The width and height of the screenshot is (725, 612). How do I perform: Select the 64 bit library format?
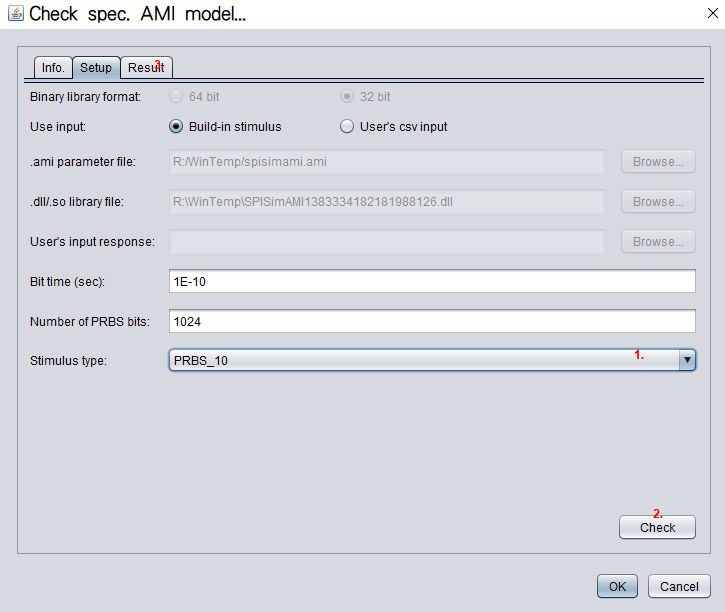tap(177, 97)
